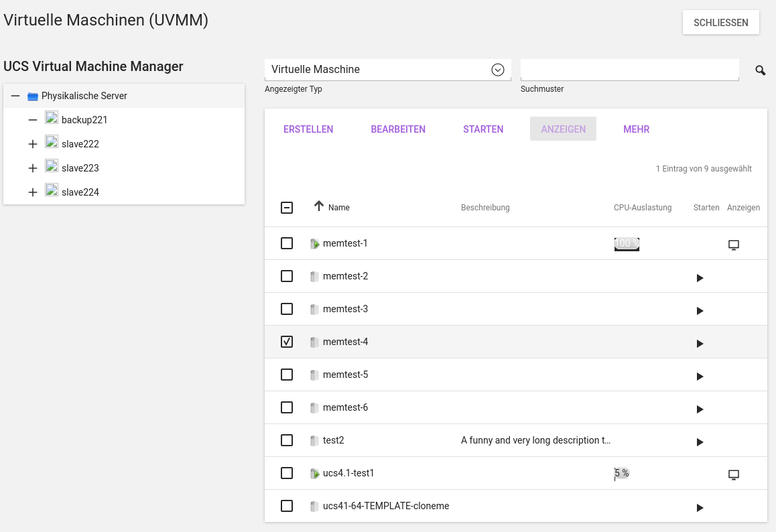Start the memtest-2 virtual machine
776x532 pixels.
tap(700, 277)
